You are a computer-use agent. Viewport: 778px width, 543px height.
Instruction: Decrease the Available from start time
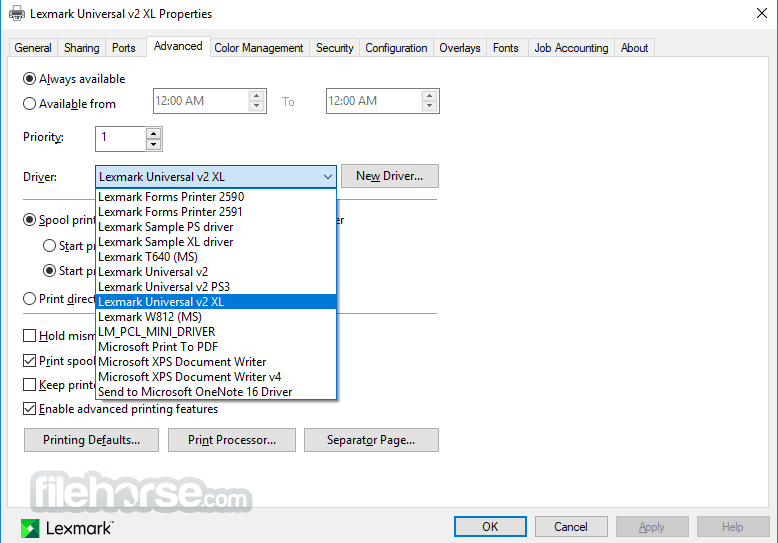click(257, 106)
